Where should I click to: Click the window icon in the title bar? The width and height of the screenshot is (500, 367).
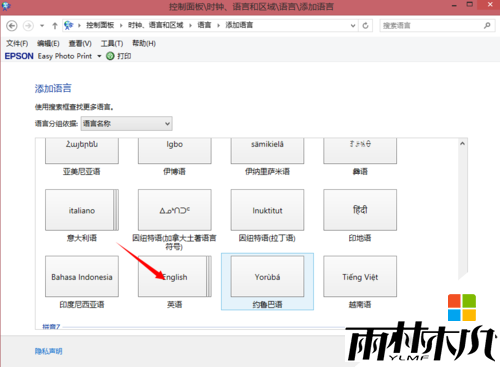(6, 6)
